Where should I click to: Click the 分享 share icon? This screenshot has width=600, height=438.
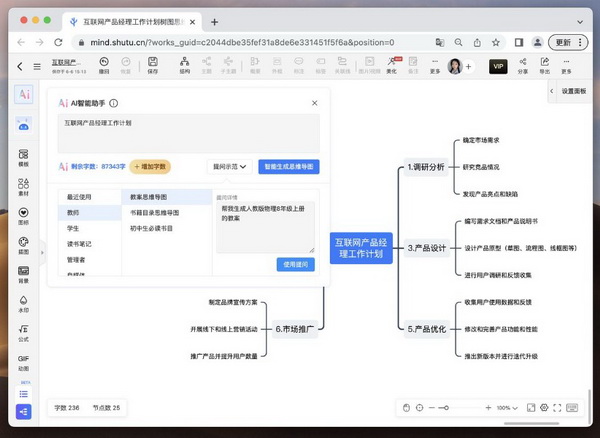(523, 65)
